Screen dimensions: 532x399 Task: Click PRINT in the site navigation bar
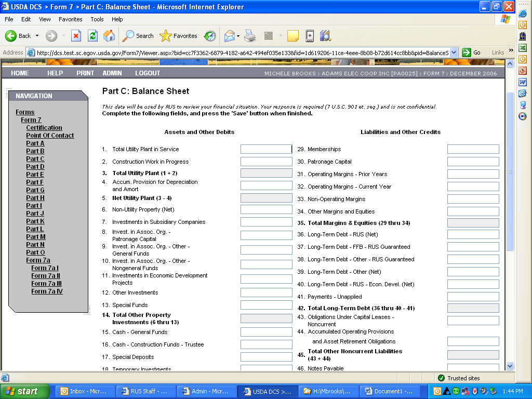(85, 73)
